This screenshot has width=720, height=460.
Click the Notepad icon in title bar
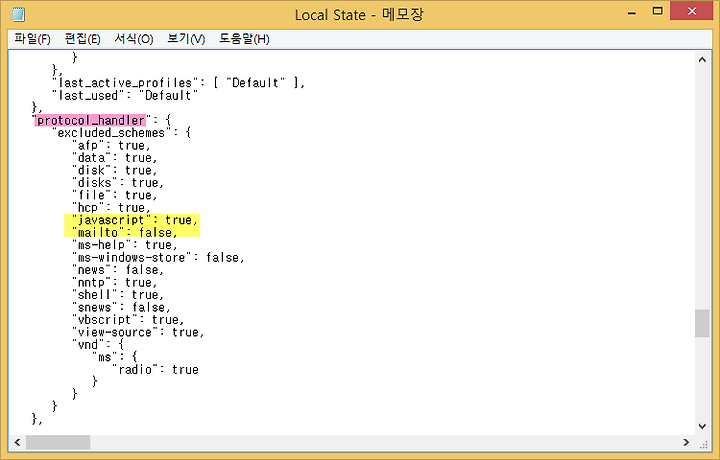click(17, 14)
